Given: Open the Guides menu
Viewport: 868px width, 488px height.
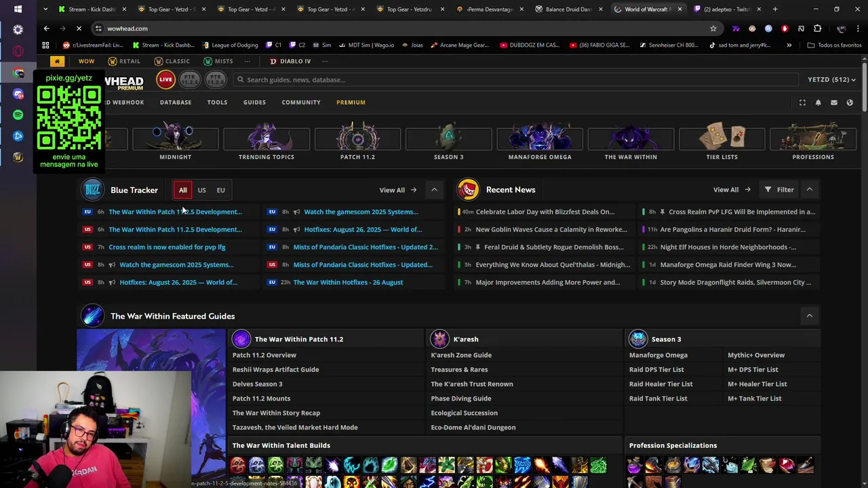Looking at the screenshot, I should (x=254, y=102).
